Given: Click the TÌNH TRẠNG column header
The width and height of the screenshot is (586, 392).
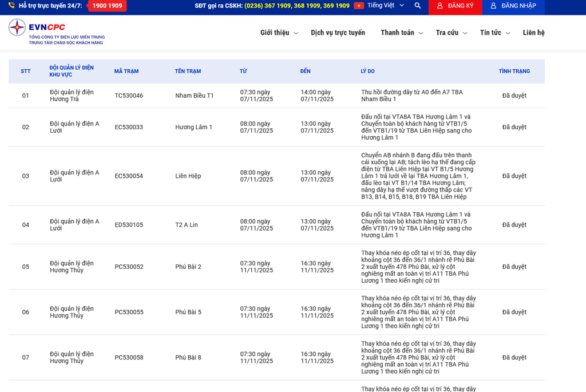Looking at the screenshot, I should (514, 72).
